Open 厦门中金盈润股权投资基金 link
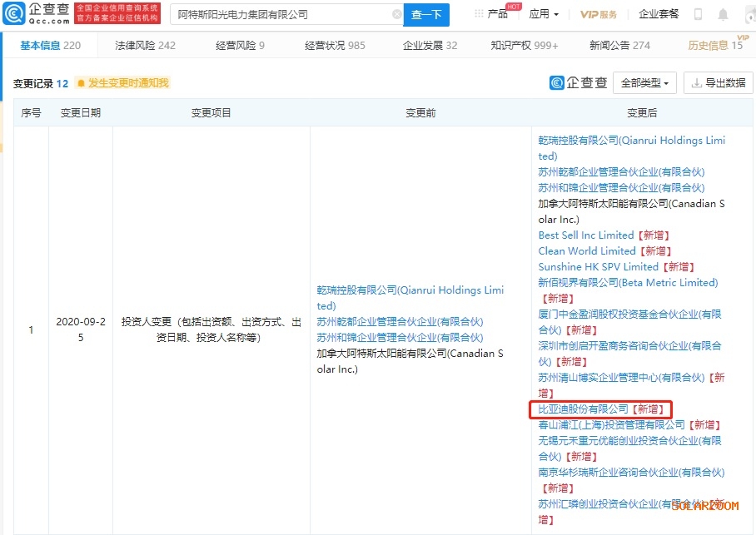 click(x=629, y=322)
